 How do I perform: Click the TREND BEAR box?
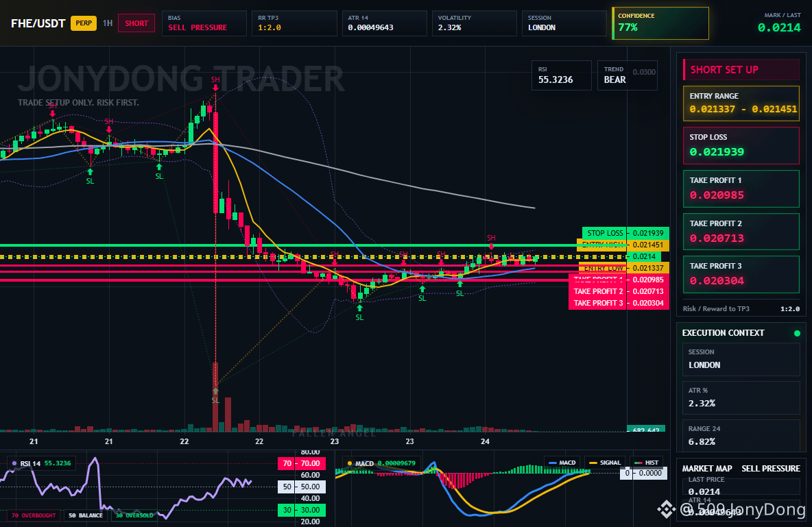point(627,75)
